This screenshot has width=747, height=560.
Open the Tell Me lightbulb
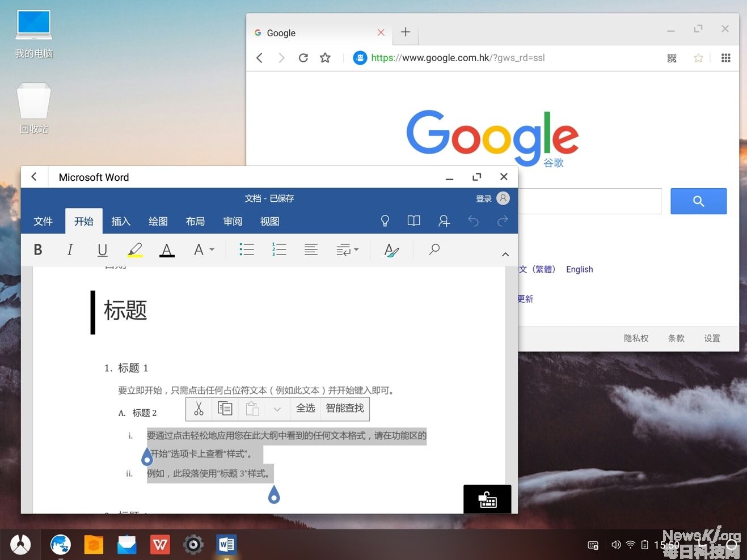tap(385, 221)
